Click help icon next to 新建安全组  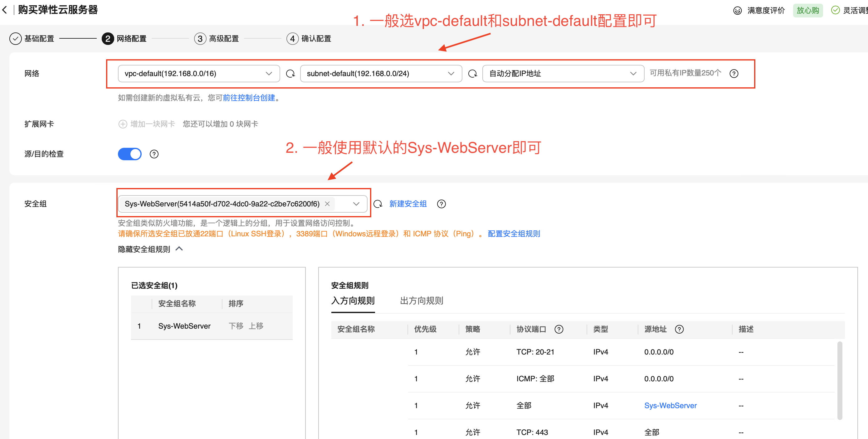[x=441, y=204]
